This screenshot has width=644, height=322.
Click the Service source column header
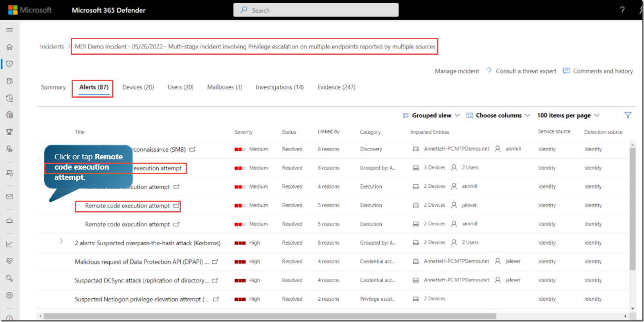click(x=554, y=132)
